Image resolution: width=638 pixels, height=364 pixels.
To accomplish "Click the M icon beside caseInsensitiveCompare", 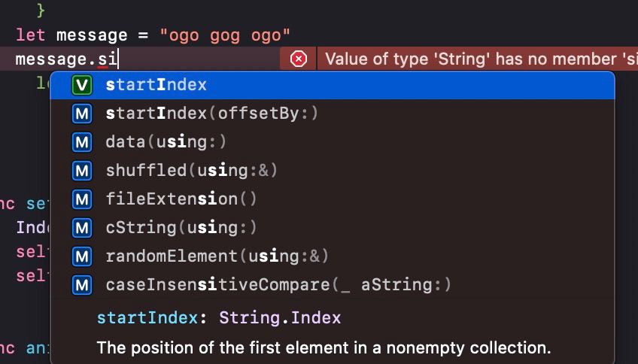I will (82, 285).
